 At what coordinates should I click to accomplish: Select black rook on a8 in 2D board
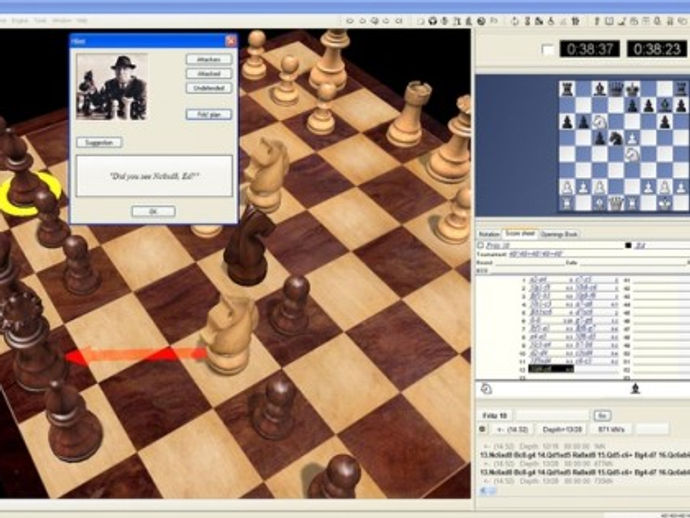[x=567, y=89]
